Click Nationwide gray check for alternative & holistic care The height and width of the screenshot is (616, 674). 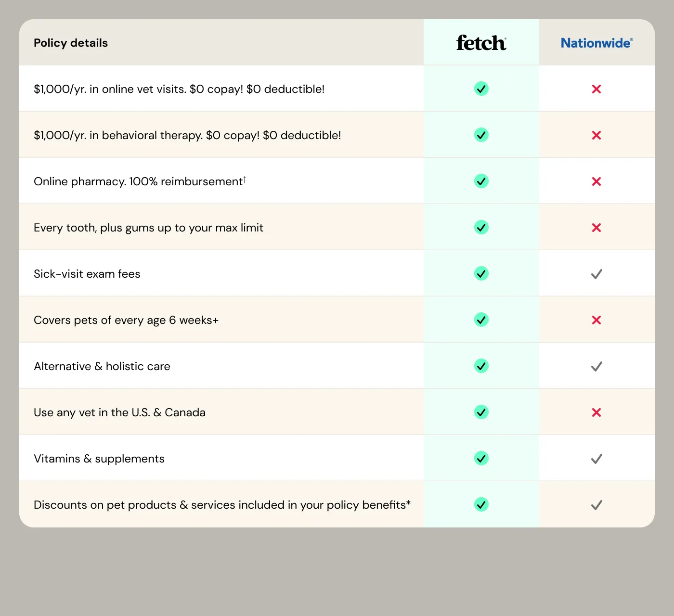596,366
